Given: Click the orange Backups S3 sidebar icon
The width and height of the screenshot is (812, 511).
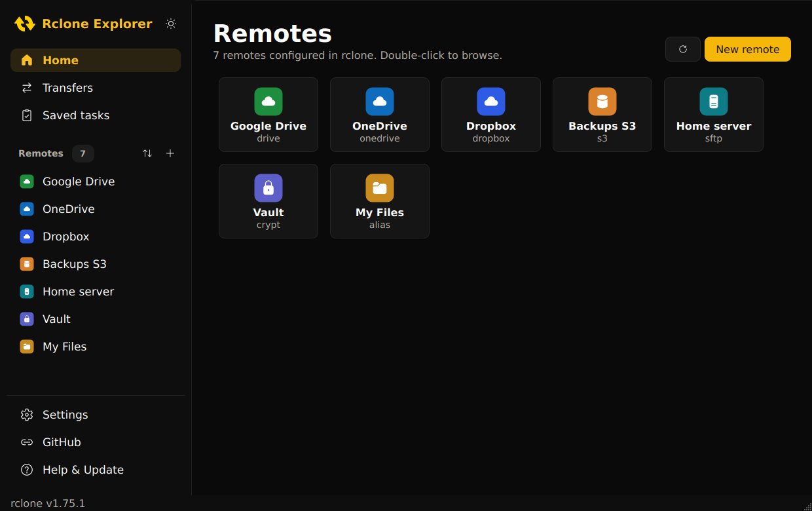Looking at the screenshot, I should [27, 264].
